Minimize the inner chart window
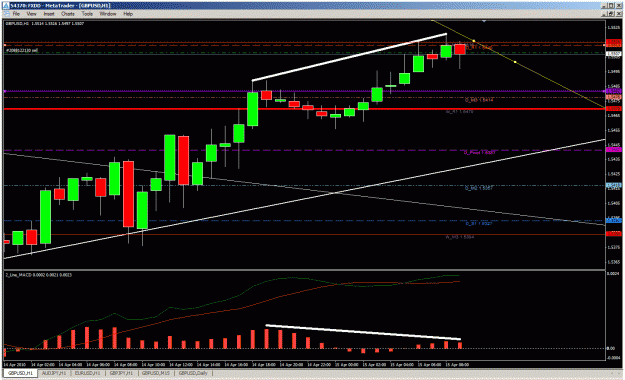Image resolution: width=625 pixels, height=380 pixels. (605, 14)
